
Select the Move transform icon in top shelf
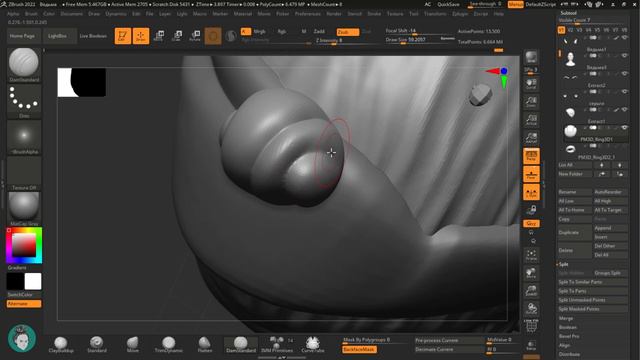coord(159,36)
